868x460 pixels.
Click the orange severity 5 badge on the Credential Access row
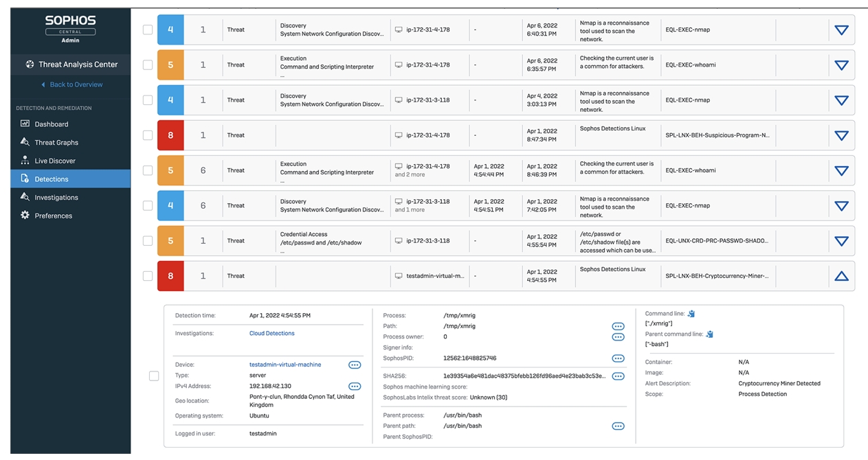(x=170, y=241)
